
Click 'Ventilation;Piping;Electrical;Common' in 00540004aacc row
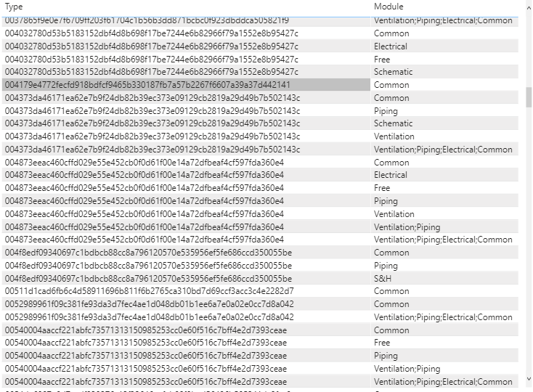click(x=443, y=382)
